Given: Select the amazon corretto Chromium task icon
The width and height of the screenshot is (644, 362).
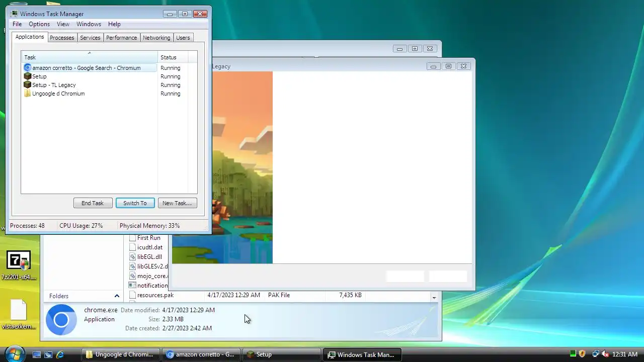Looking at the screenshot, I should (28, 68).
